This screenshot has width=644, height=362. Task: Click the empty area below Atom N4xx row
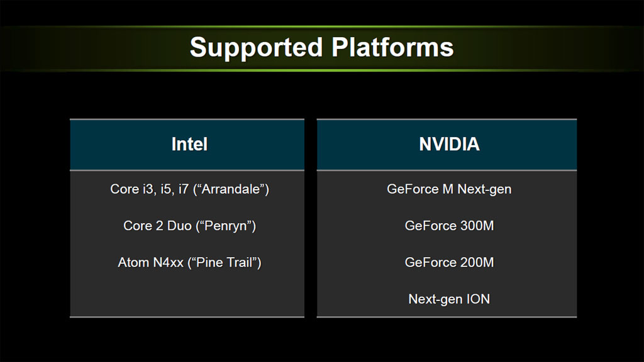187,295
